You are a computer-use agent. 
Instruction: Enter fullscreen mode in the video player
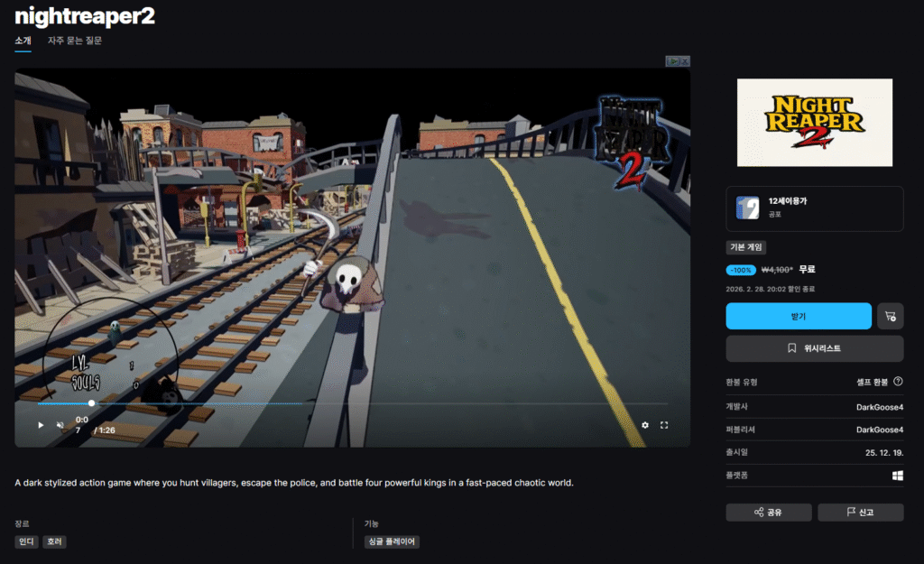coord(665,425)
